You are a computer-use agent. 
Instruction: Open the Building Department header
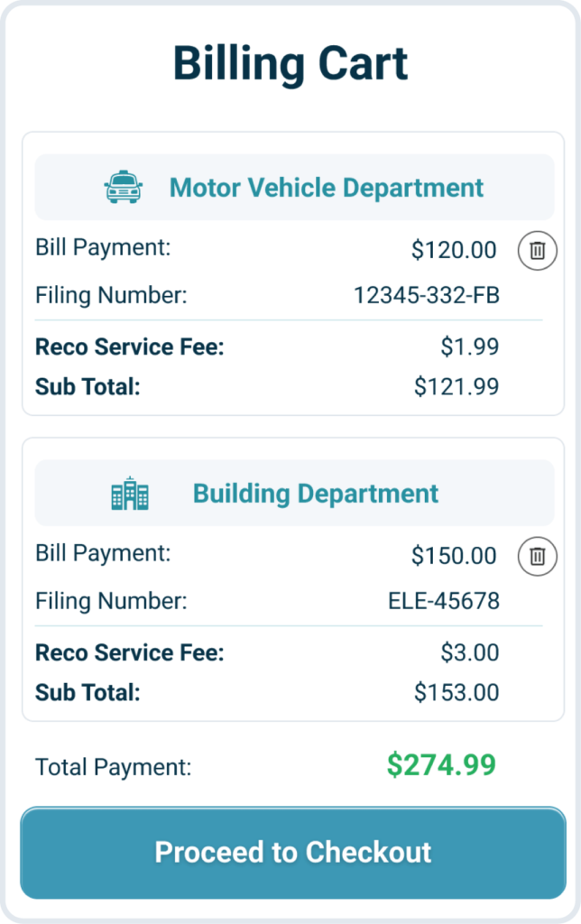pos(294,494)
